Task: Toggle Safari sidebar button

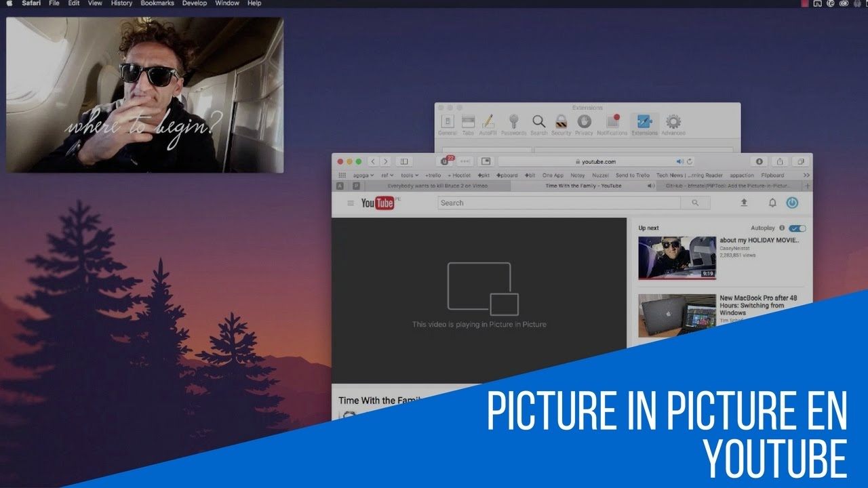Action: (x=404, y=161)
